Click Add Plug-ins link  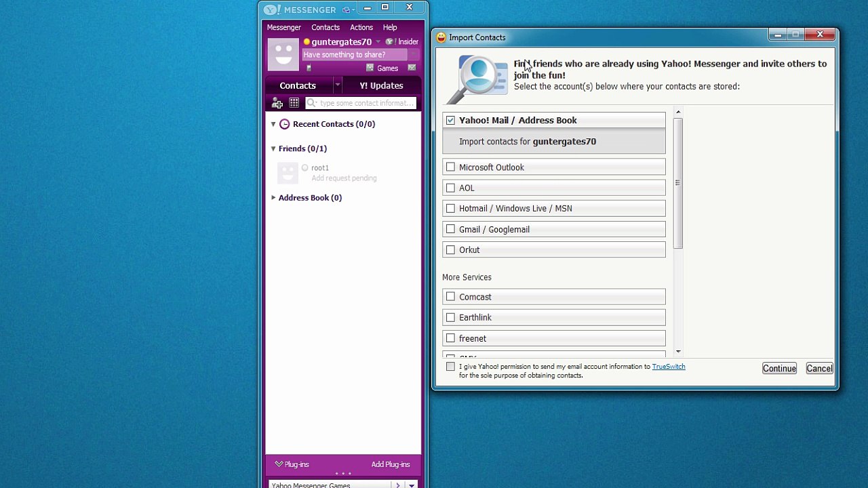pyautogui.click(x=391, y=464)
